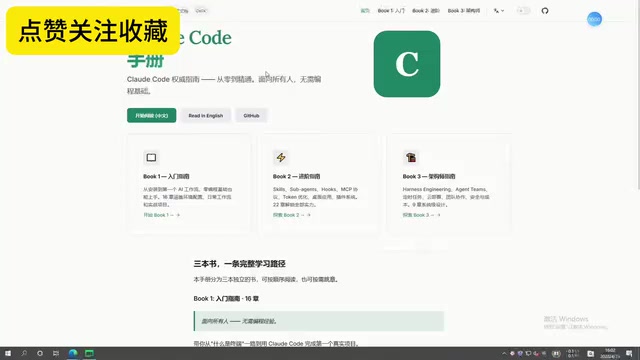This screenshot has height=360, width=640.
Task: Follow the explore Book 2 arrow link
Action: coord(291,215)
